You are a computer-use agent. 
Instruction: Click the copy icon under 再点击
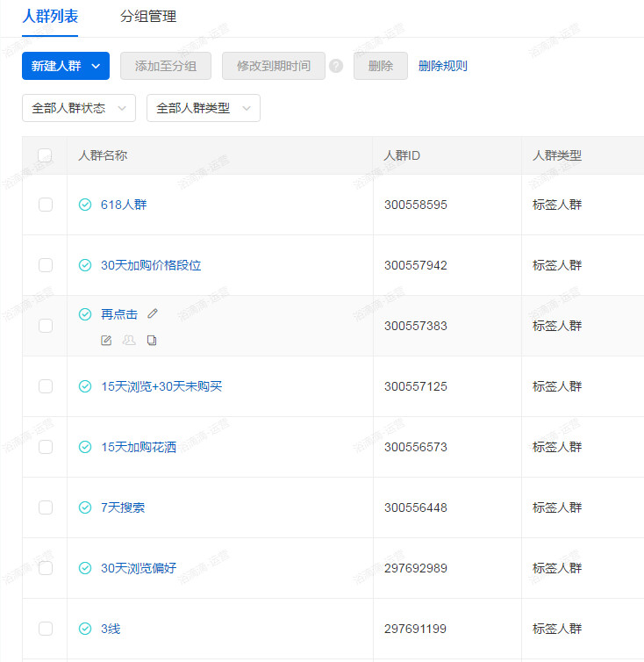point(152,341)
